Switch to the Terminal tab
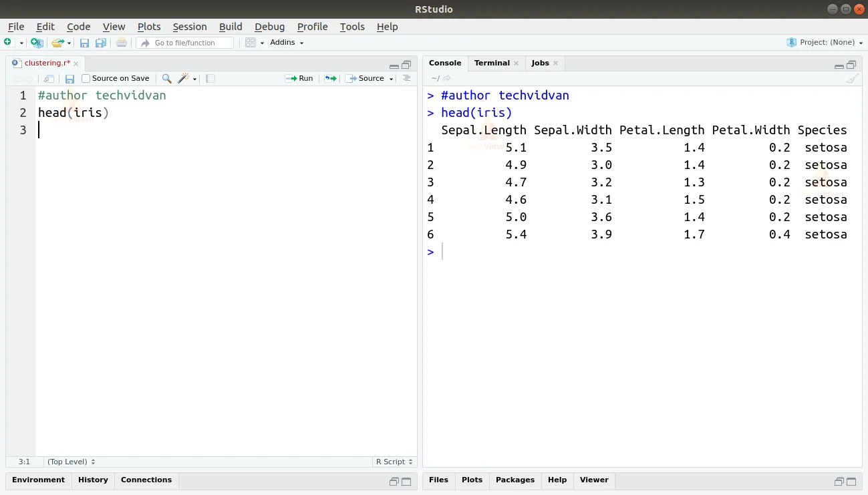The image size is (868, 495). point(492,62)
